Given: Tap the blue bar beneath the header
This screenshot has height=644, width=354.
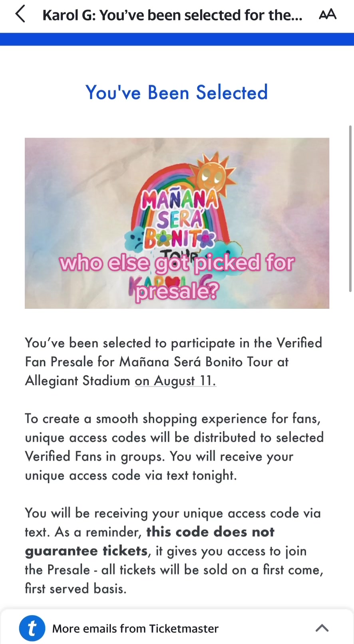Looking at the screenshot, I should (x=177, y=39).
